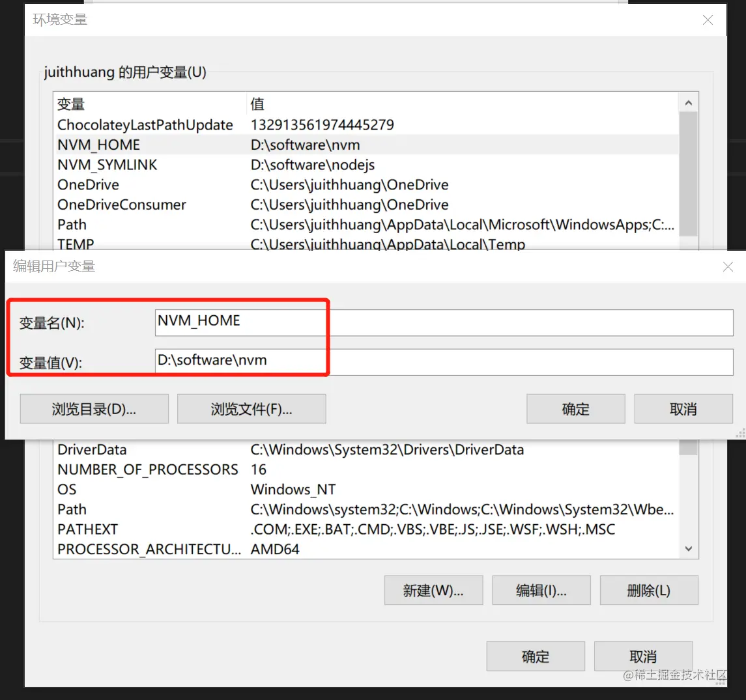Click value 132913561974445279

point(322,124)
